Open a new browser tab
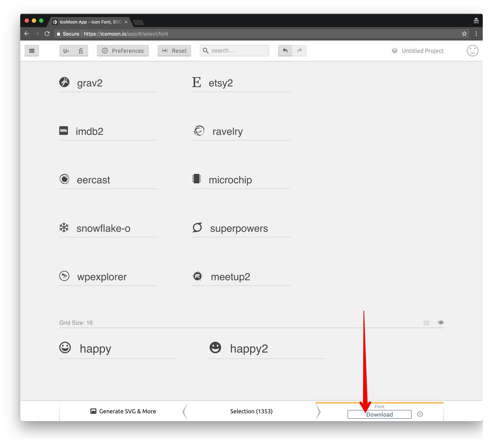This screenshot has width=503, height=448. click(138, 22)
